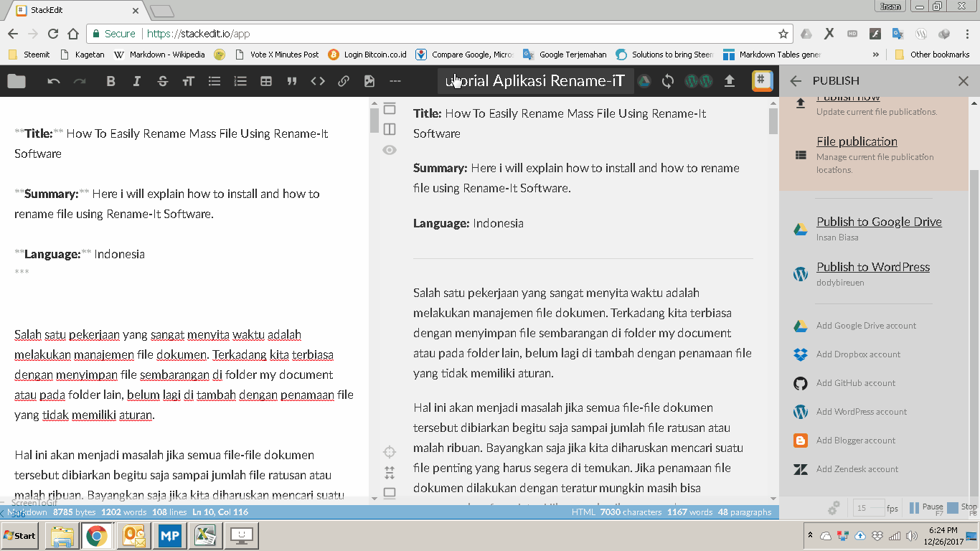Image resolution: width=980 pixels, height=551 pixels.
Task: Open Steemit bookmark
Action: 29,55
